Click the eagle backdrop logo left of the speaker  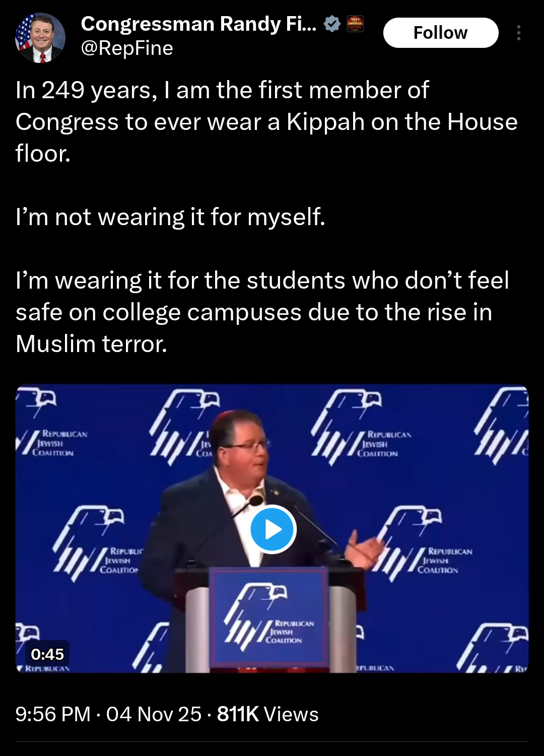click(x=98, y=544)
